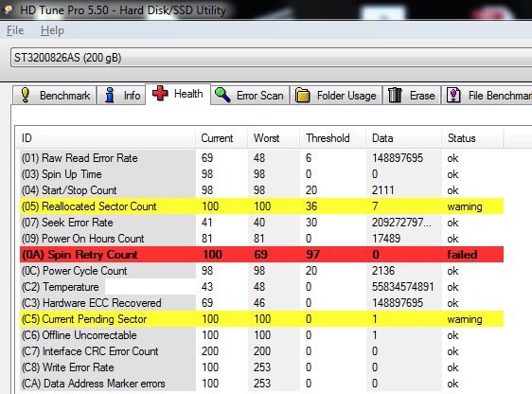The height and width of the screenshot is (394, 532).
Task: Click the HD Tune Pro title bar icon
Action: pyautogui.click(x=9, y=9)
